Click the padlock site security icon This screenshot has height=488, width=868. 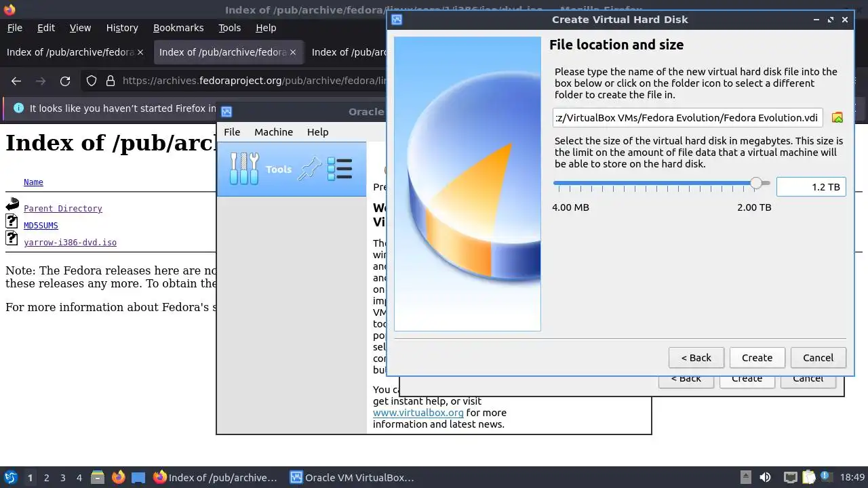(111, 81)
